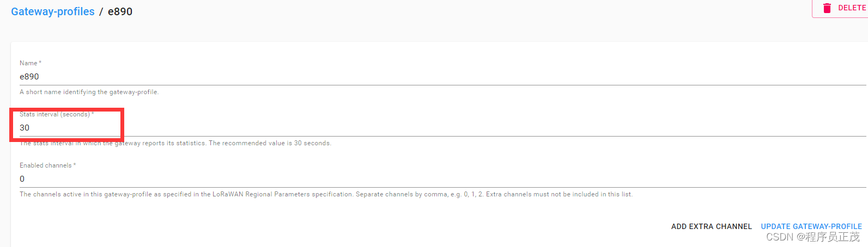The height and width of the screenshot is (247, 868).
Task: Click the Name field label
Action: point(28,63)
